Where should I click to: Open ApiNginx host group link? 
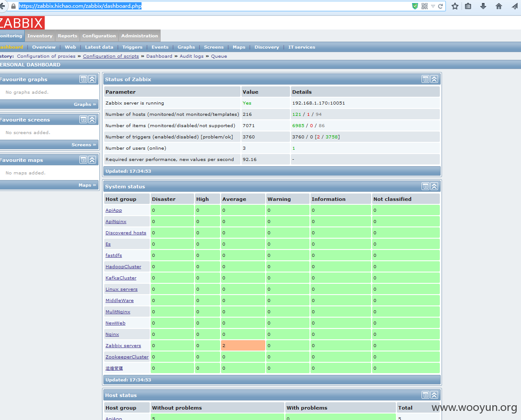pos(116,221)
